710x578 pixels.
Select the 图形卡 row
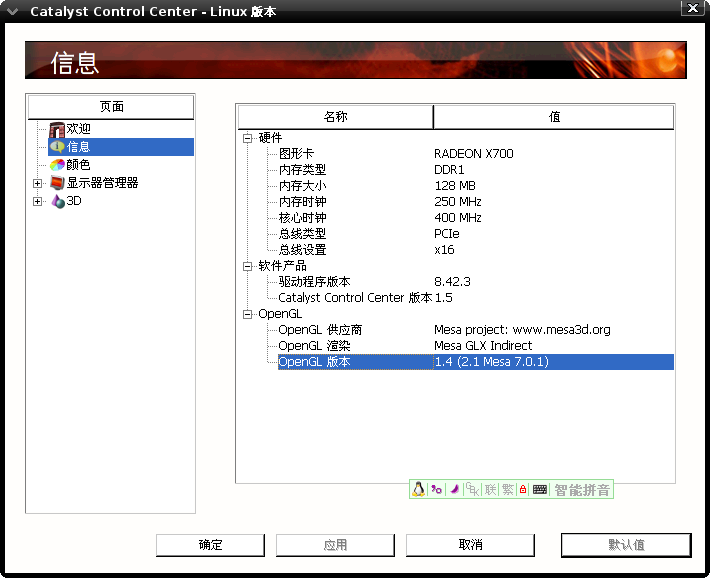(x=475, y=154)
